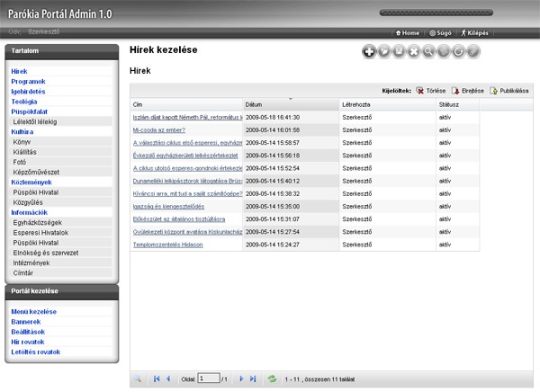This screenshot has width=540, height=392.
Task: Click the save diskette toolbar icon
Action: click(x=400, y=52)
